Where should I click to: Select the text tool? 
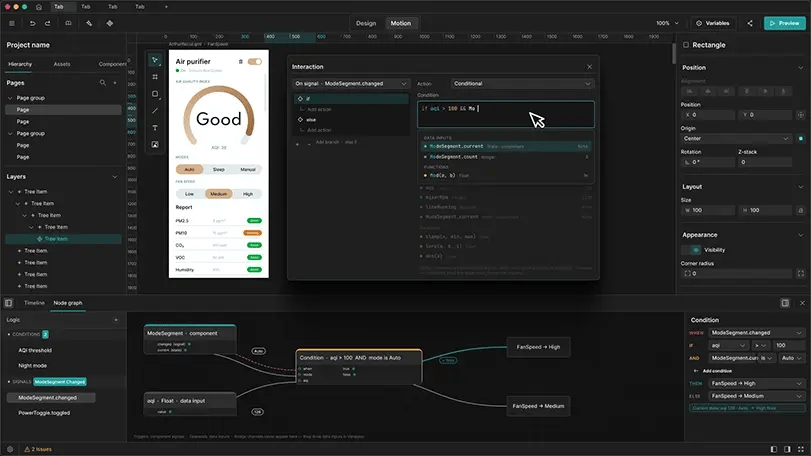coord(155,128)
